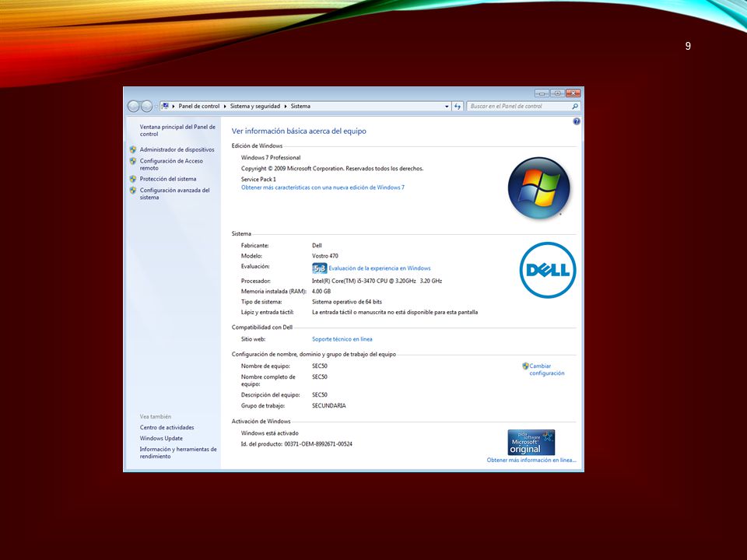Click Sistema operativo de 64 bits text
The width and height of the screenshot is (747, 560).
[347, 302]
